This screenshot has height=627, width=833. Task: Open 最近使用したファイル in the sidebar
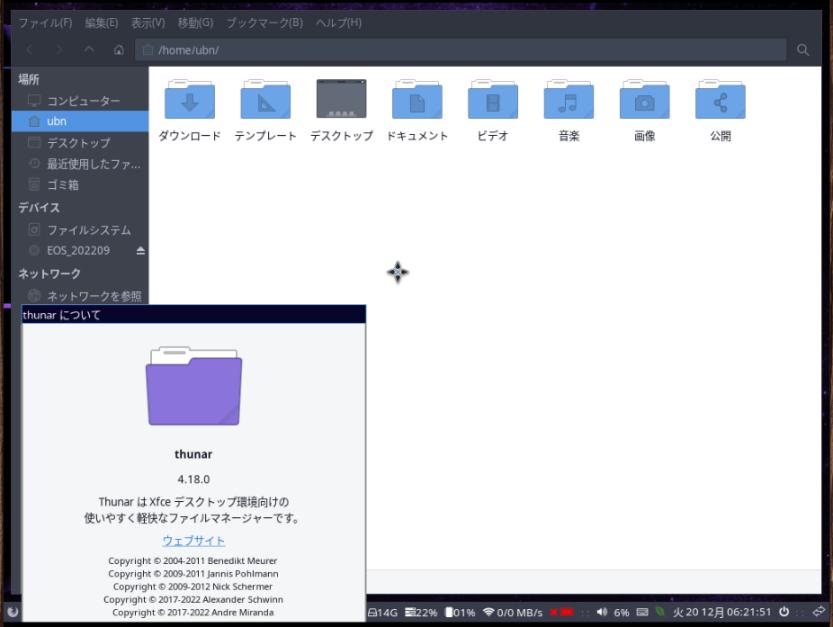click(80, 164)
